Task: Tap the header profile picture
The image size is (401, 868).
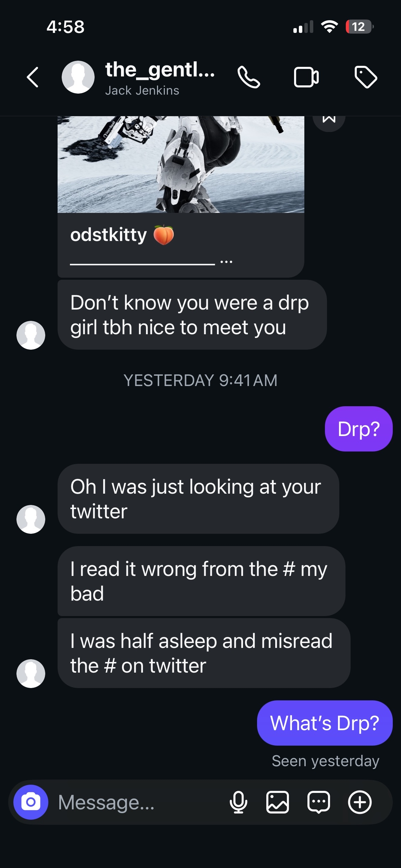Action: click(x=78, y=77)
